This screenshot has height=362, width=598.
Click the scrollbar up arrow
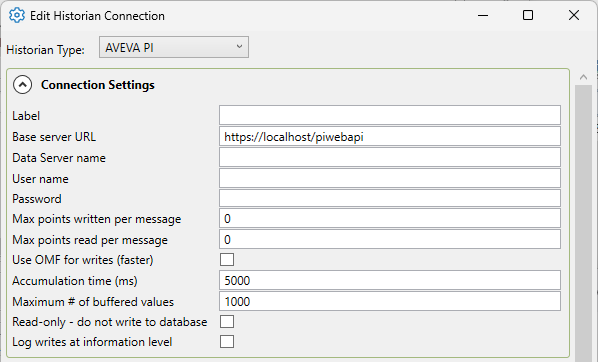[x=583, y=77]
